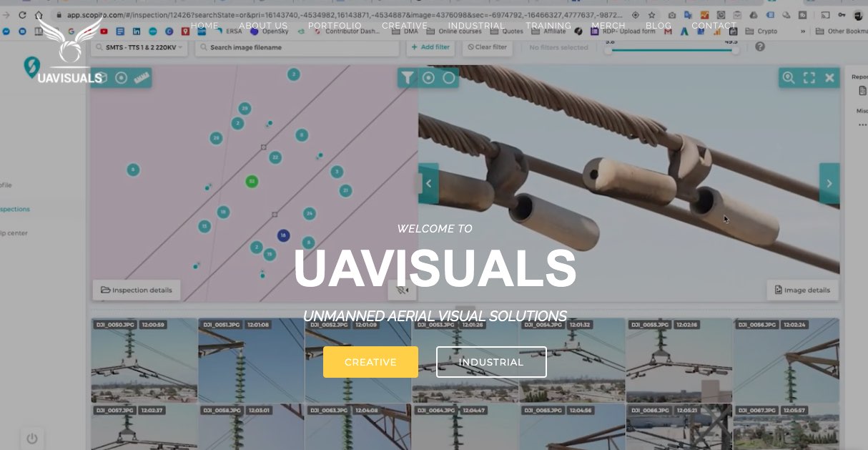Toggle the crossed-out camera visibility icon
The width and height of the screenshot is (868, 450).
[x=402, y=290]
